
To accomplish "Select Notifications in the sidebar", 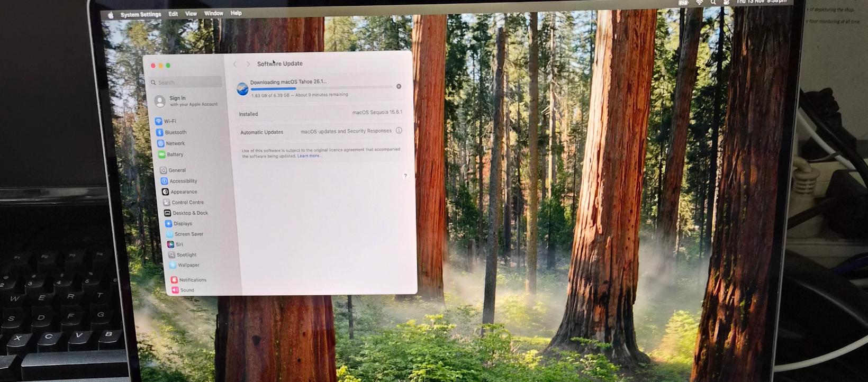I will [x=188, y=280].
